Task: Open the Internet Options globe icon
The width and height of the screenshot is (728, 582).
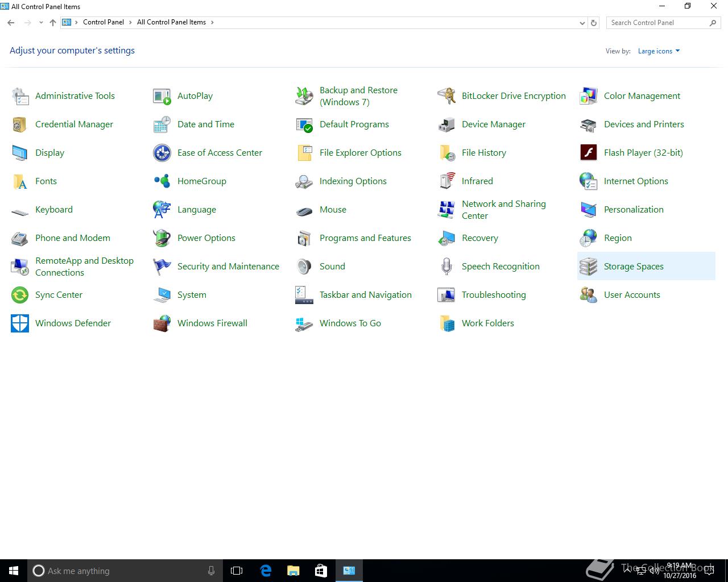Action: 589,181
